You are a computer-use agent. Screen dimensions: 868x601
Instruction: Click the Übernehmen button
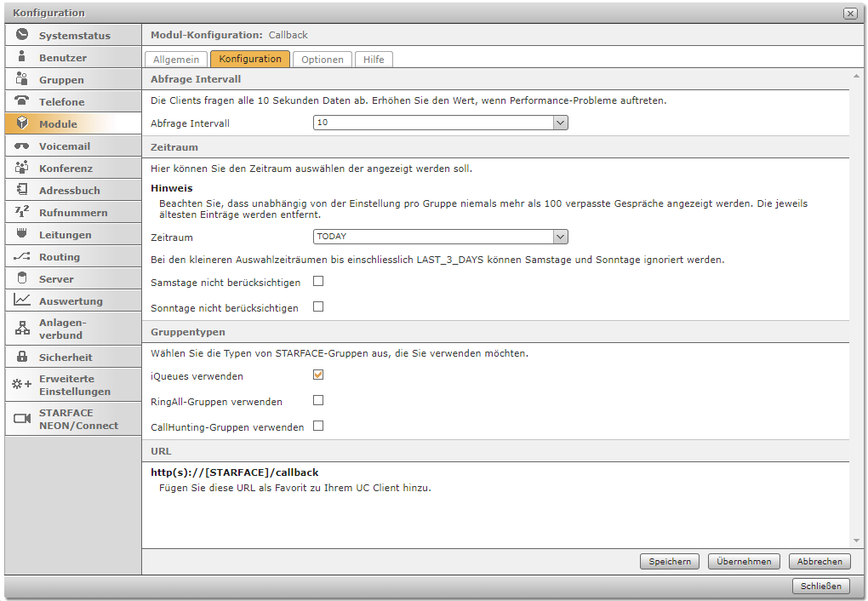pos(744,561)
